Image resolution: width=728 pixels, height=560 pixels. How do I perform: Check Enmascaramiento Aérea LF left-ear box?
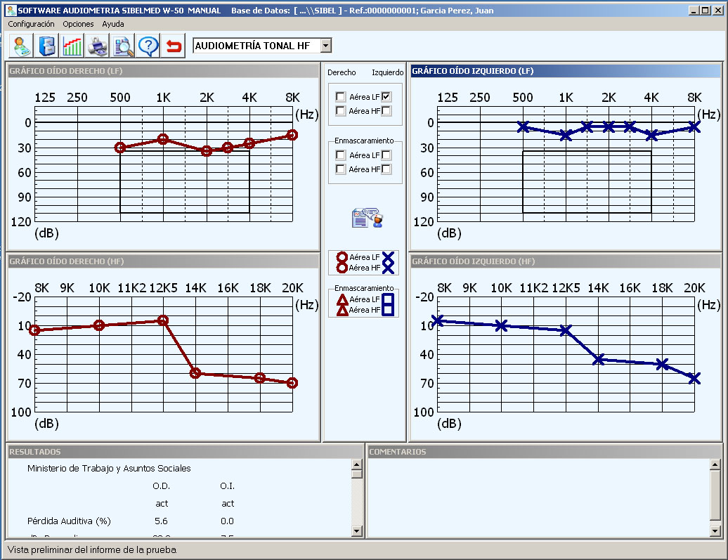pyautogui.click(x=386, y=155)
